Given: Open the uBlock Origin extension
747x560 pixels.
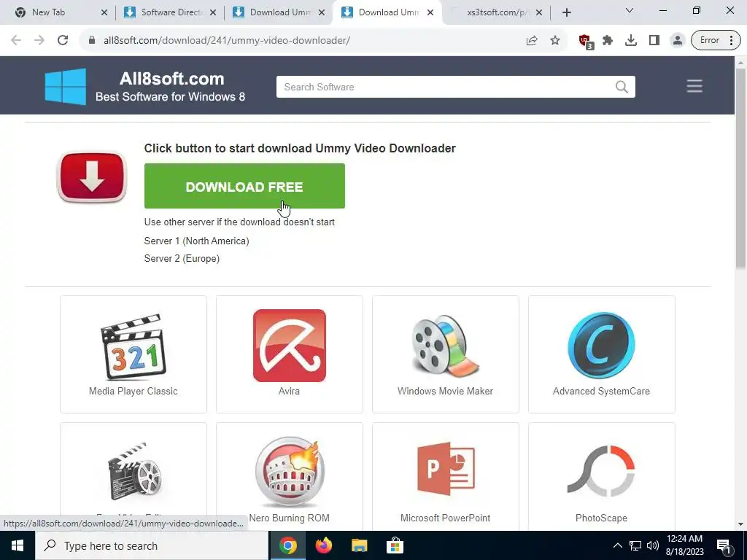Looking at the screenshot, I should 586,42.
